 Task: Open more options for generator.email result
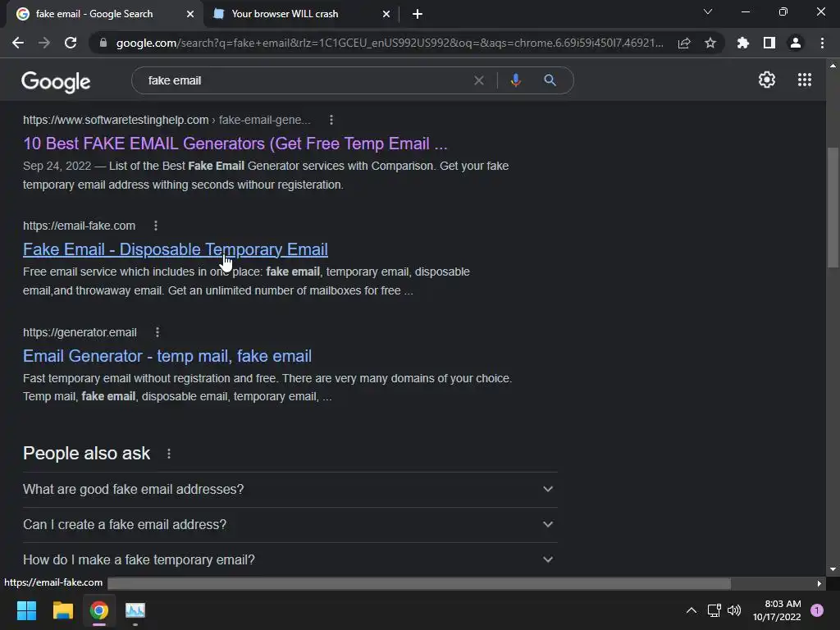pos(157,332)
